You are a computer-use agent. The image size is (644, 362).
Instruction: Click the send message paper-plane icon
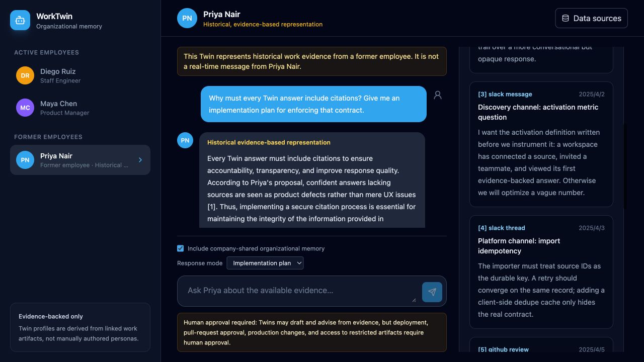point(432,292)
